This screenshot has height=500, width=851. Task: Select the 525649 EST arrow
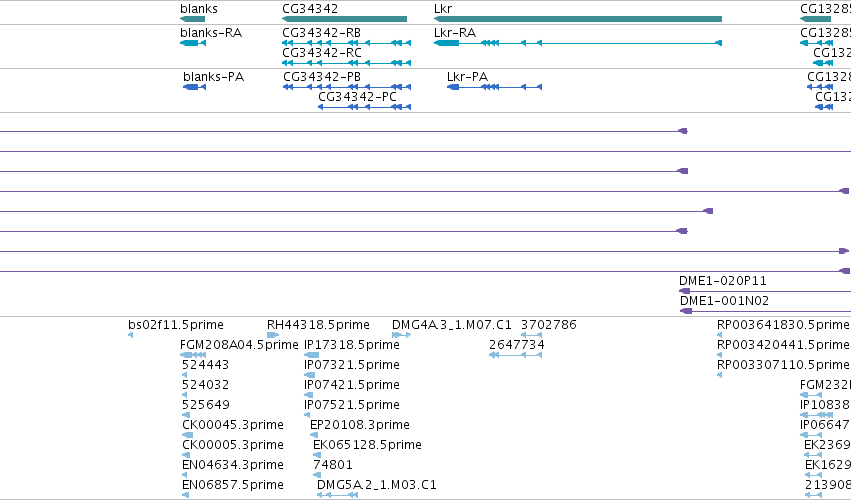click(x=186, y=415)
